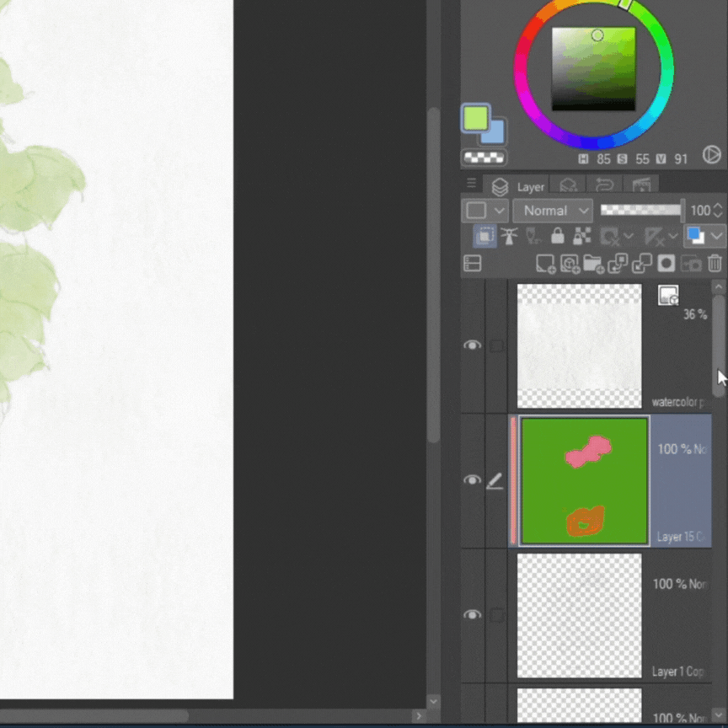Toggle the lock column of watercolor paper layer
The width and height of the screenshot is (728, 728).
[496, 346]
